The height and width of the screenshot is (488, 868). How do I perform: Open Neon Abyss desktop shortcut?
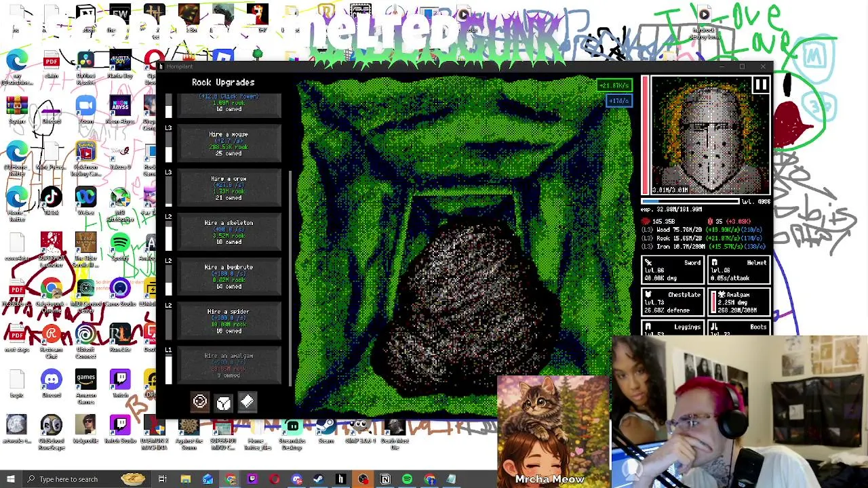[120, 110]
